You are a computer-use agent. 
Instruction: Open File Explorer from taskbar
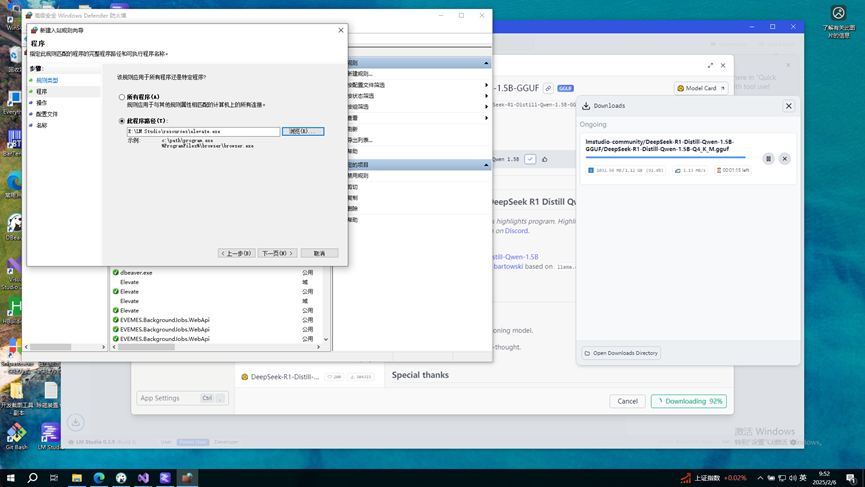77,478
